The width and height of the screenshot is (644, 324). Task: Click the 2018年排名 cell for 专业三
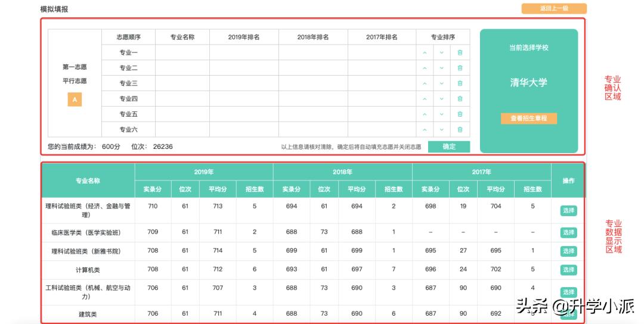(x=313, y=83)
